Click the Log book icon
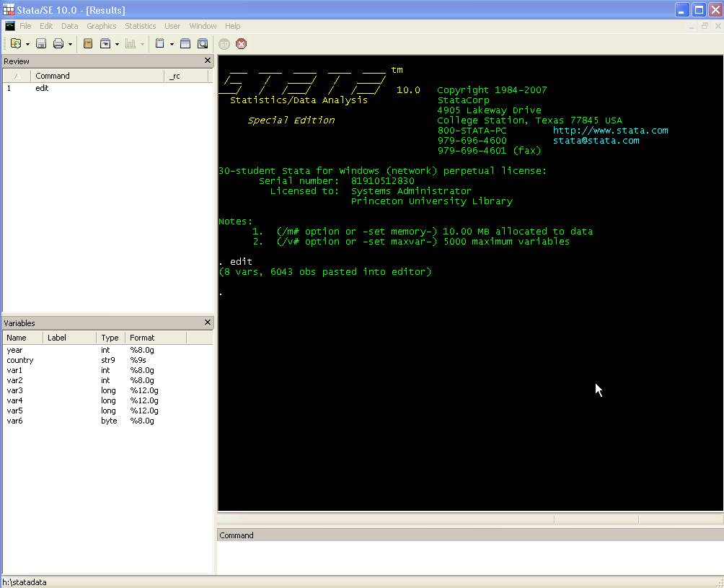Image resolution: width=724 pixels, height=588 pixels. coord(88,44)
